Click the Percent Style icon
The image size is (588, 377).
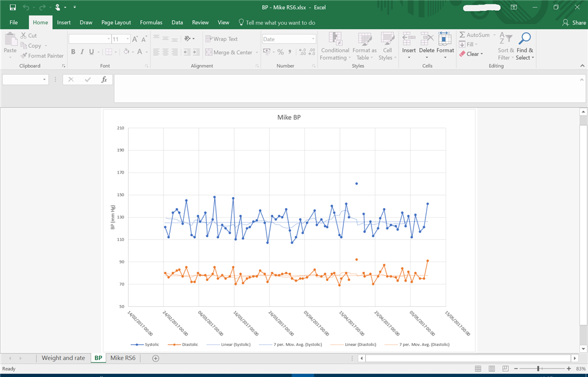(280, 52)
